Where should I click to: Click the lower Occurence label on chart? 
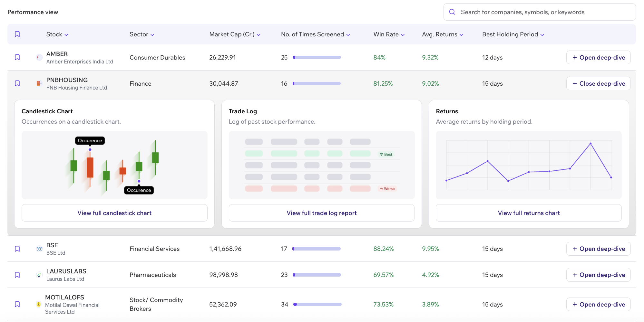139,190
